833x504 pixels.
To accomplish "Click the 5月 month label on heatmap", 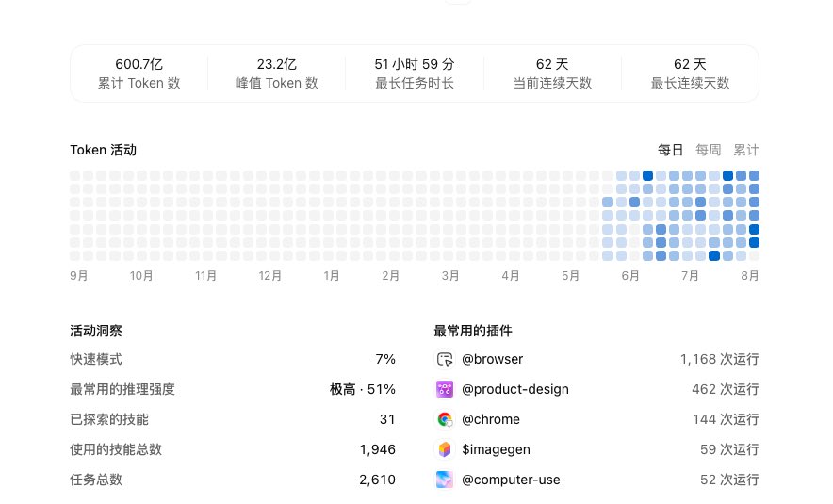I will [x=570, y=276].
